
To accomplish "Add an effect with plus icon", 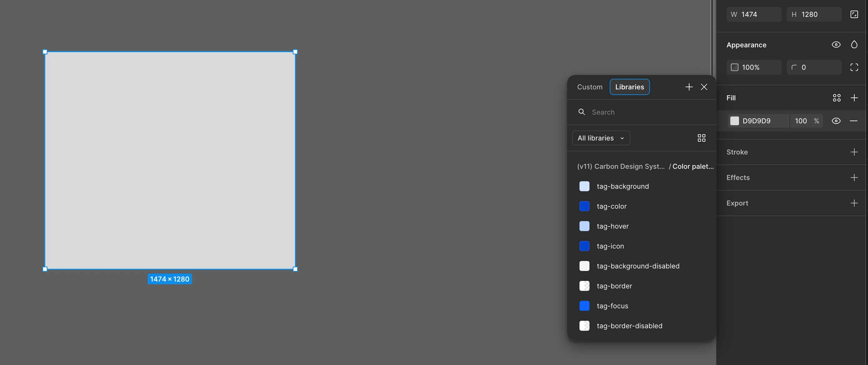I will [x=854, y=178].
